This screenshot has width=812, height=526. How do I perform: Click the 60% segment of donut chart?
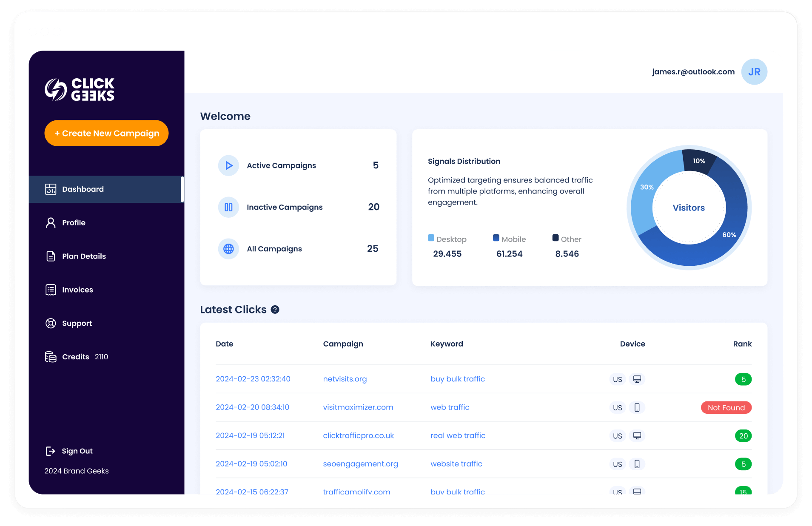pyautogui.click(x=729, y=235)
